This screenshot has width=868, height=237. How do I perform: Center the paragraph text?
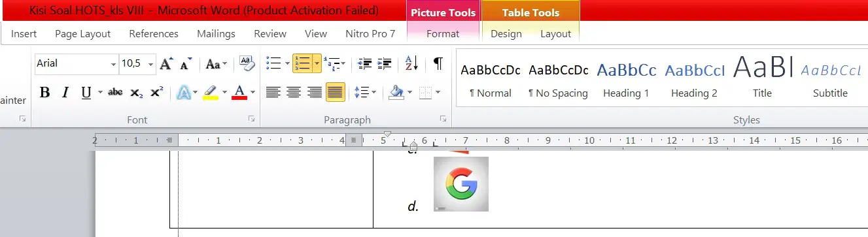294,93
